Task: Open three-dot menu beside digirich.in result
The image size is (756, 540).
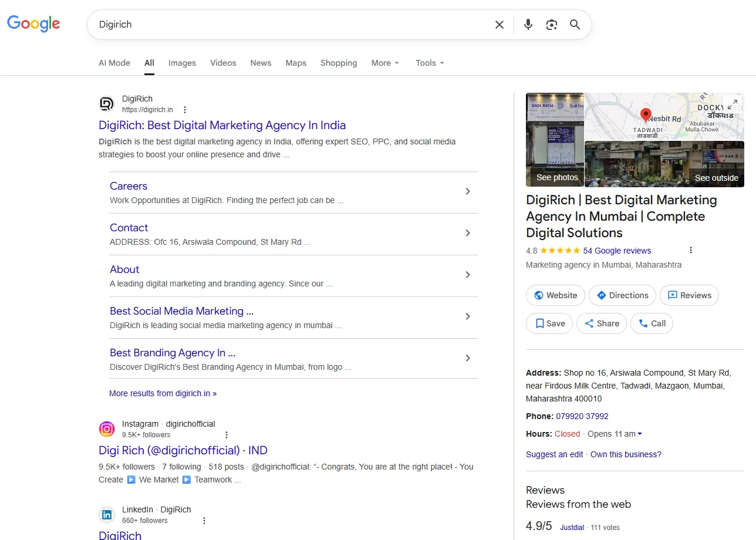Action: (x=185, y=110)
